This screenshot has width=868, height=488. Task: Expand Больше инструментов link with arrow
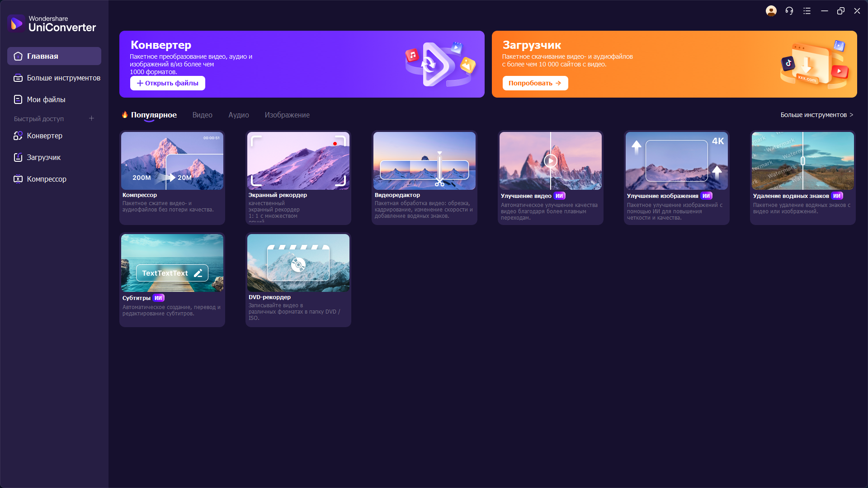[x=816, y=115]
